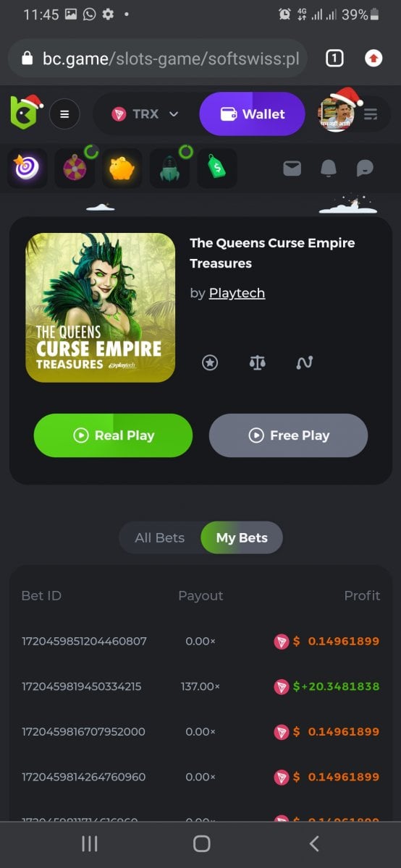Tap the golden piggy bank icon
Image resolution: width=401 pixels, height=868 pixels.
tap(122, 168)
